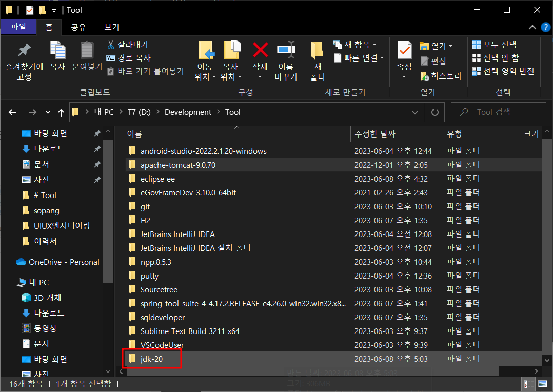The image size is (553, 392).
Task: Select the android-studio-2022.2.1.20-windows folder
Action: pos(333,151)
